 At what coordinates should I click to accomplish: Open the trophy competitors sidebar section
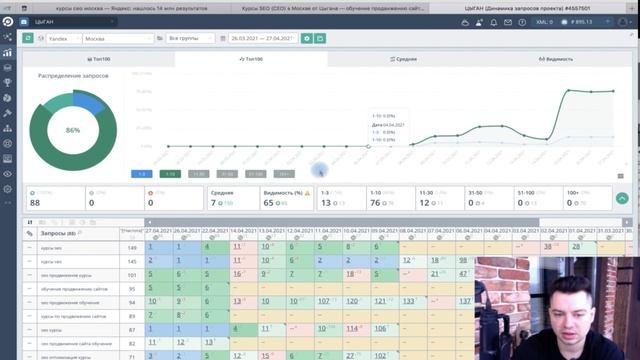(x=8, y=82)
